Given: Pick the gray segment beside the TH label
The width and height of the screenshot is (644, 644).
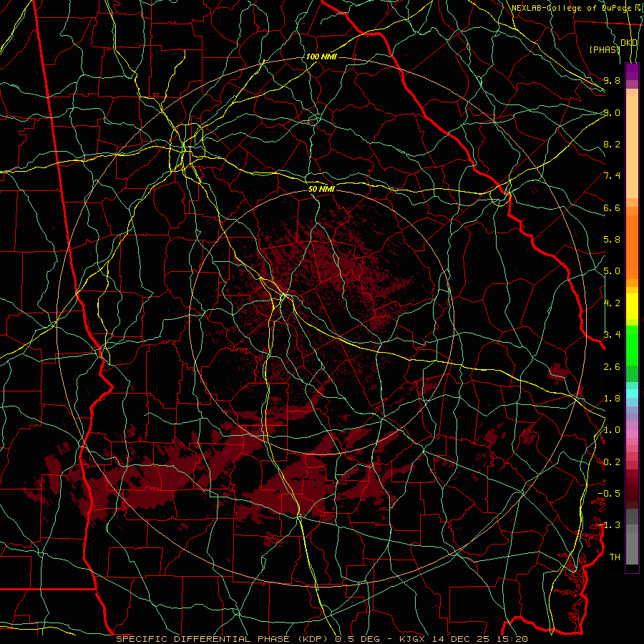Looking at the screenshot, I should 632,550.
